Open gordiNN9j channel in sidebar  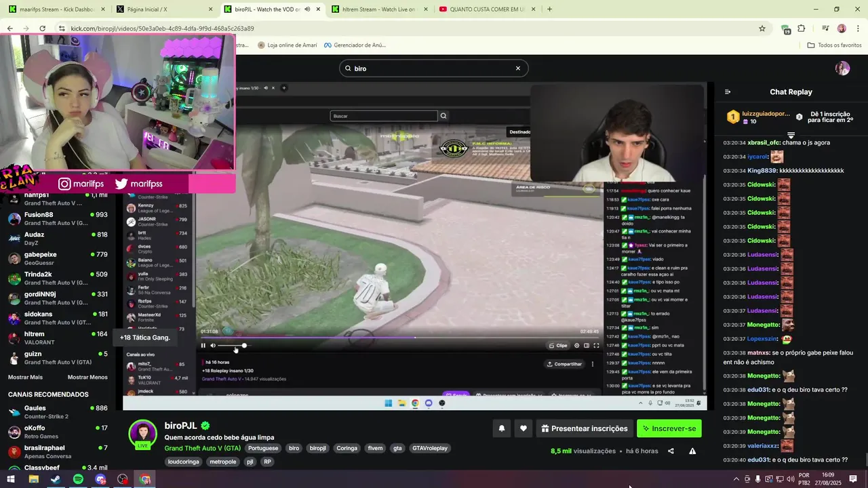click(57, 298)
